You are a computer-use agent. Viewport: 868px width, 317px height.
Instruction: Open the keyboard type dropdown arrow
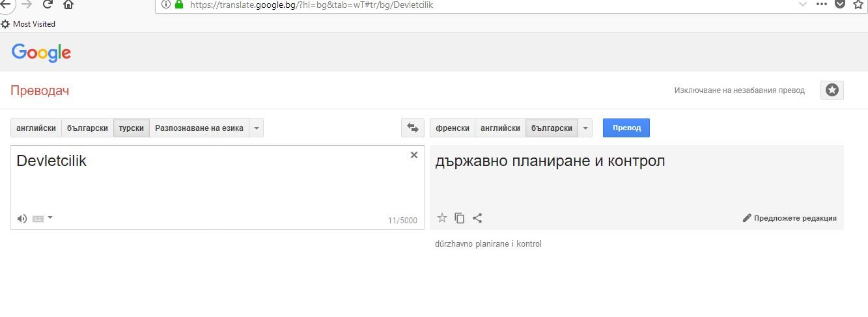50,218
